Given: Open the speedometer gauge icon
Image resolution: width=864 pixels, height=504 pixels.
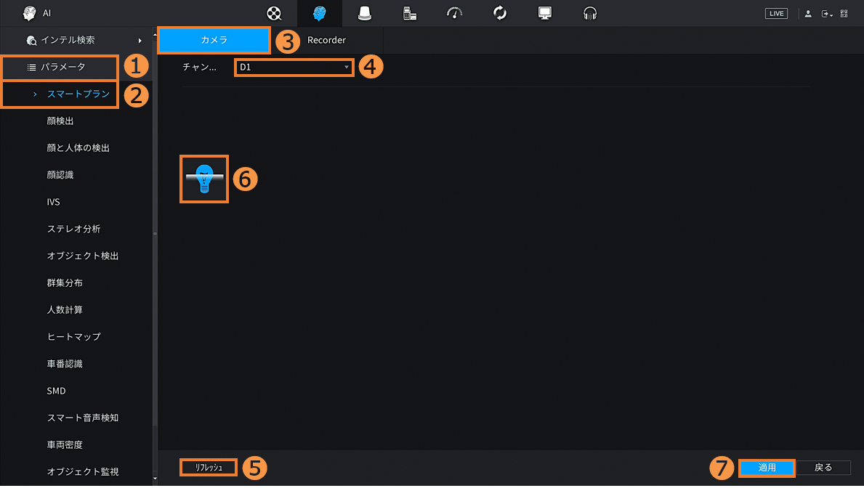Looking at the screenshot, I should [x=454, y=13].
